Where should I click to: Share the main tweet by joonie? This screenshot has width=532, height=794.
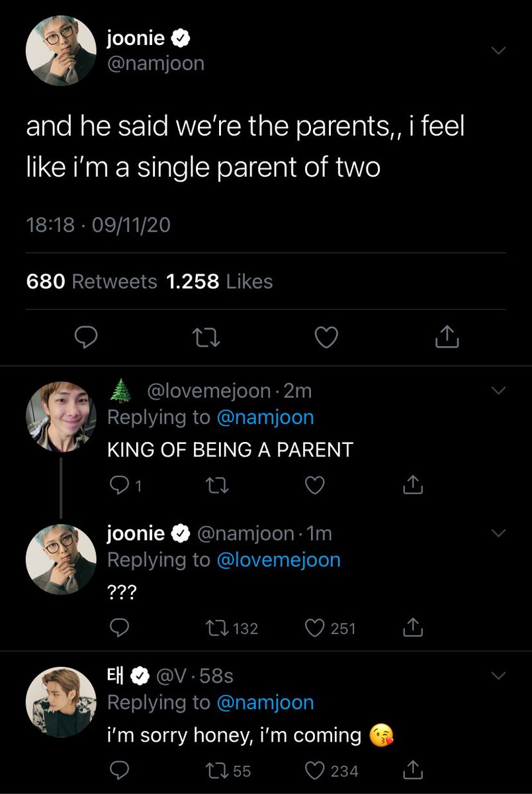[x=447, y=338]
